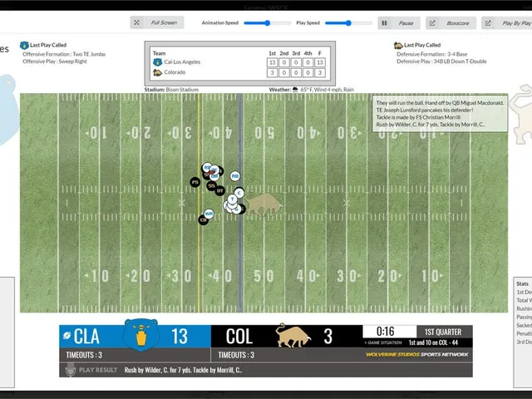Open the Play By Play button
This screenshot has height=399, width=532.
(506, 23)
